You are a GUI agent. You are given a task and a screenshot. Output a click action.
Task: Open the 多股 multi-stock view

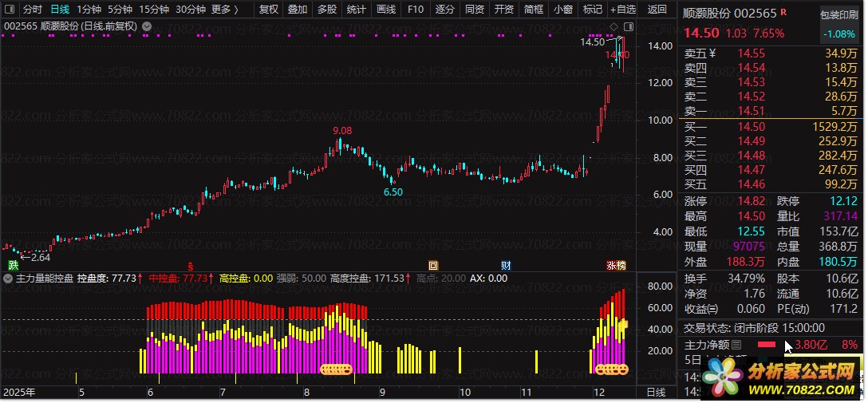[x=327, y=10]
